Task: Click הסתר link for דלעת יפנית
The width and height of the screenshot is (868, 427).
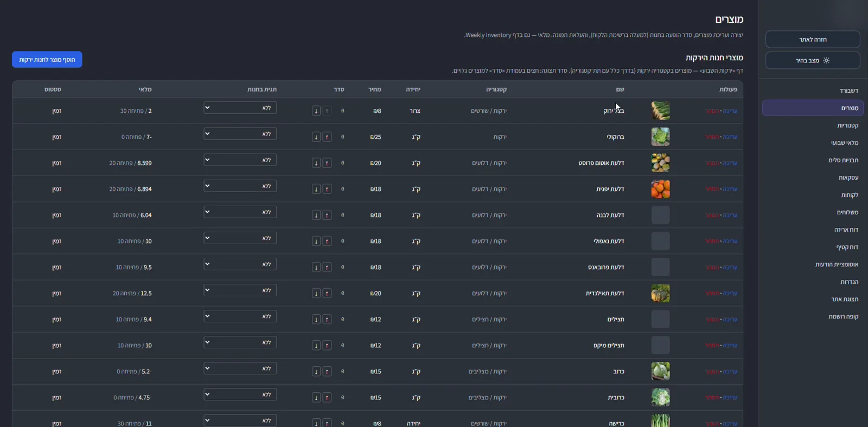Action: [x=712, y=189]
